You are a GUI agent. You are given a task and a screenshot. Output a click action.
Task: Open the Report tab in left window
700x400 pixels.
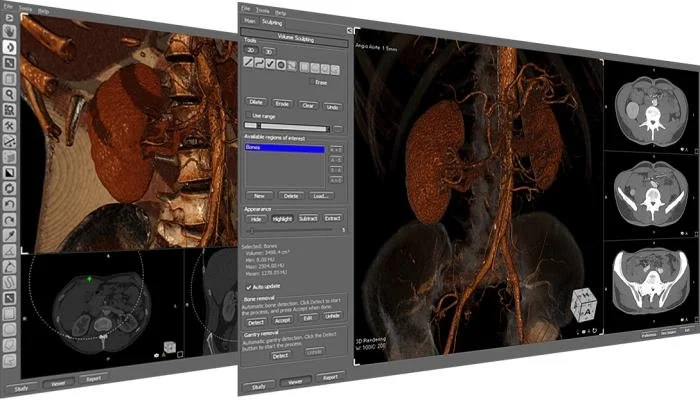[x=94, y=379]
